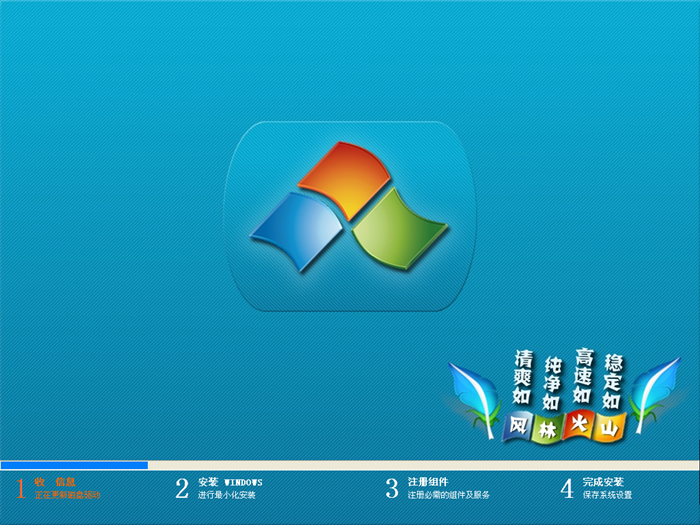Image resolution: width=700 pixels, height=525 pixels.
Task: Click the step title 安装 WINDOWS
Action: (230, 482)
